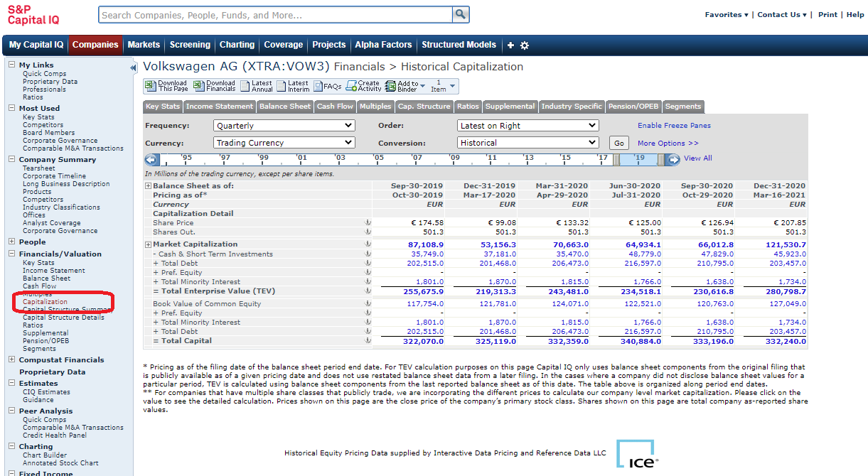Click the search magnifier button
Image resolution: width=868 pixels, height=476 pixels.
461,15
